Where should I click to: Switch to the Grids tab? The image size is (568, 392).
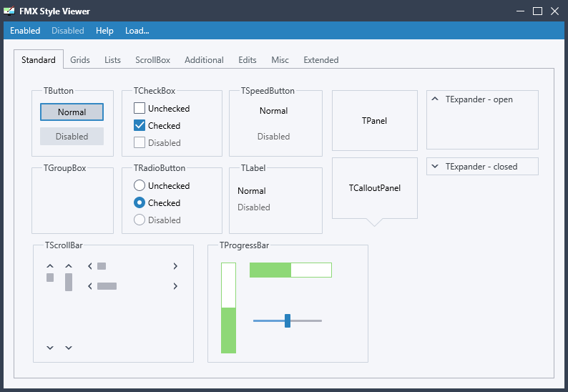[80, 60]
